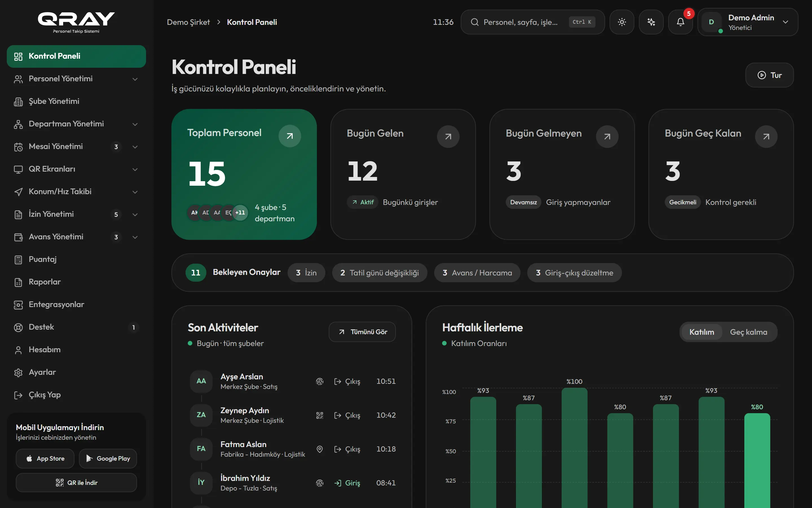Open Bugün Gelen card arrow

[x=448, y=136]
